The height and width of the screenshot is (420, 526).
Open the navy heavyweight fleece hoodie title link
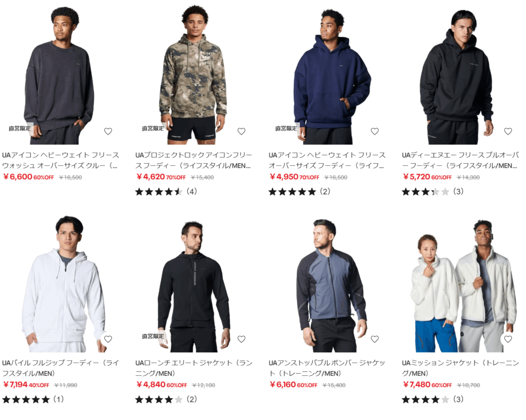click(327, 160)
